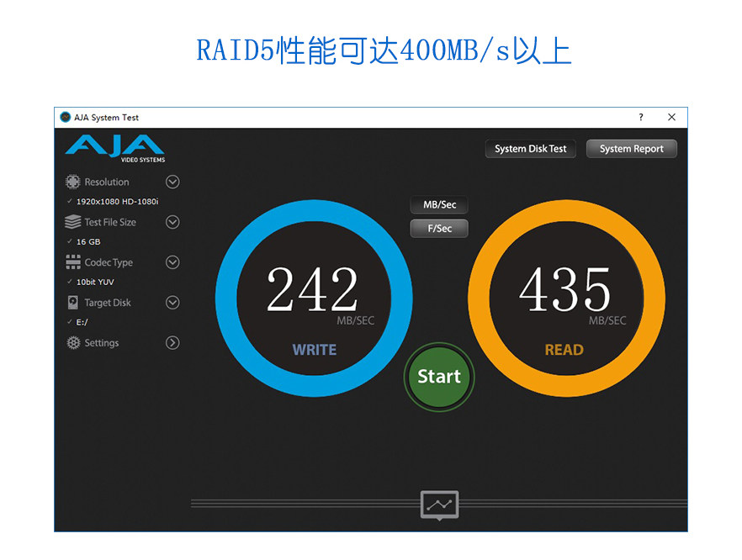The width and height of the screenshot is (742, 560).
Task: Click the AJA System Test title bar icon
Action: coord(66,117)
